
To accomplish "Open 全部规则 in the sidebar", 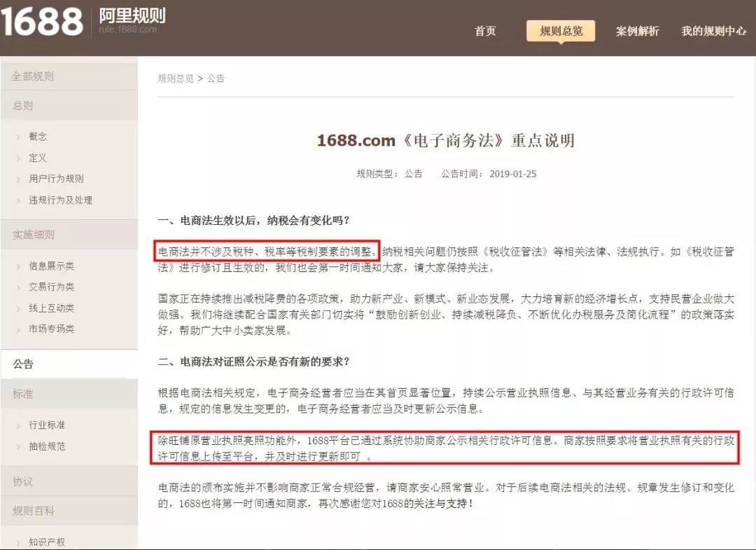I will pyautogui.click(x=69, y=76).
